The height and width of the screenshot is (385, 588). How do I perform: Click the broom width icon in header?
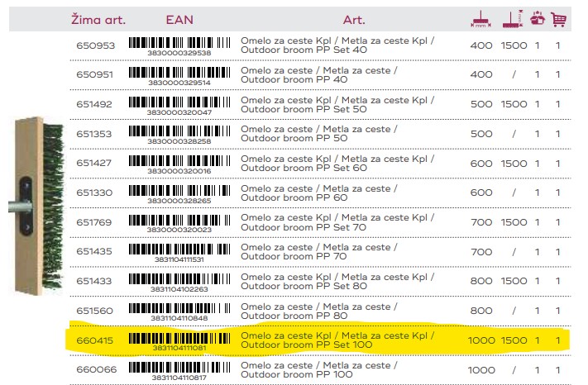click(480, 19)
